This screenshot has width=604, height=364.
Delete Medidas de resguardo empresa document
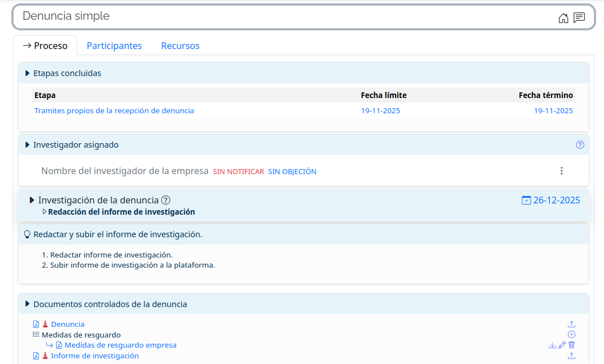pos(571,345)
